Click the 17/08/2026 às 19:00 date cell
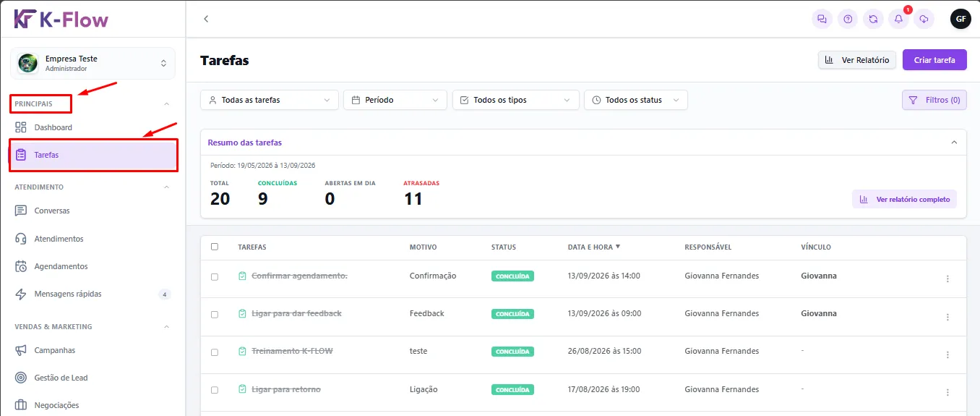The height and width of the screenshot is (416, 980). pyautogui.click(x=603, y=389)
